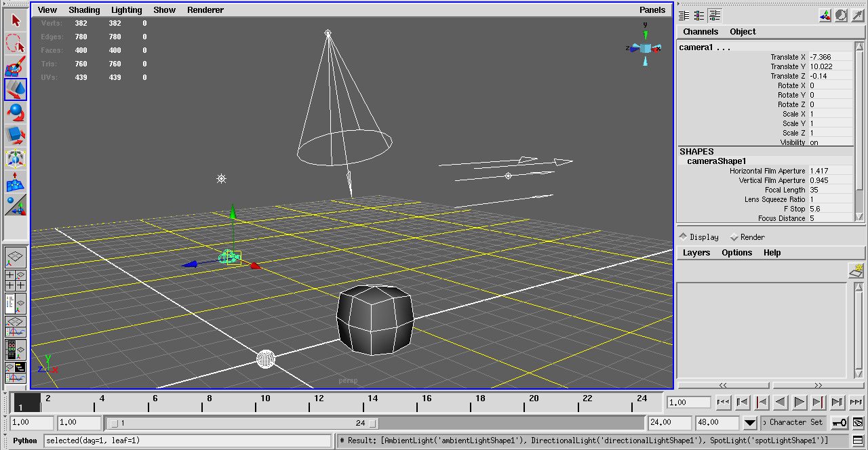This screenshot has width=868, height=450.
Task: Open the Show panel menu
Action: click(164, 10)
